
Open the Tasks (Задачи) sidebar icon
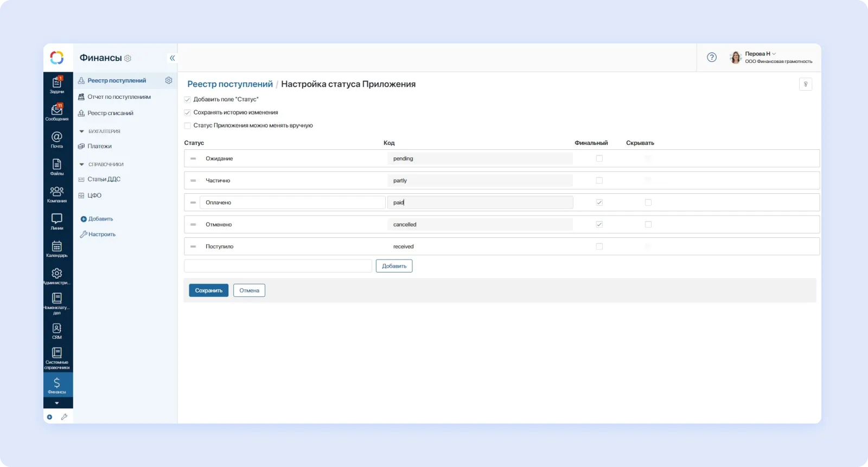pos(57,85)
